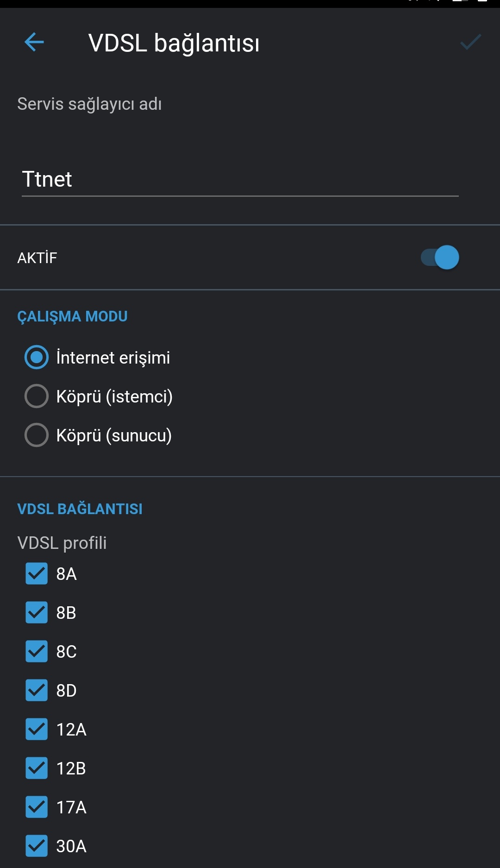This screenshot has height=868, width=500.
Task: Choose Köprü (sunucu) mode
Action: (x=37, y=435)
